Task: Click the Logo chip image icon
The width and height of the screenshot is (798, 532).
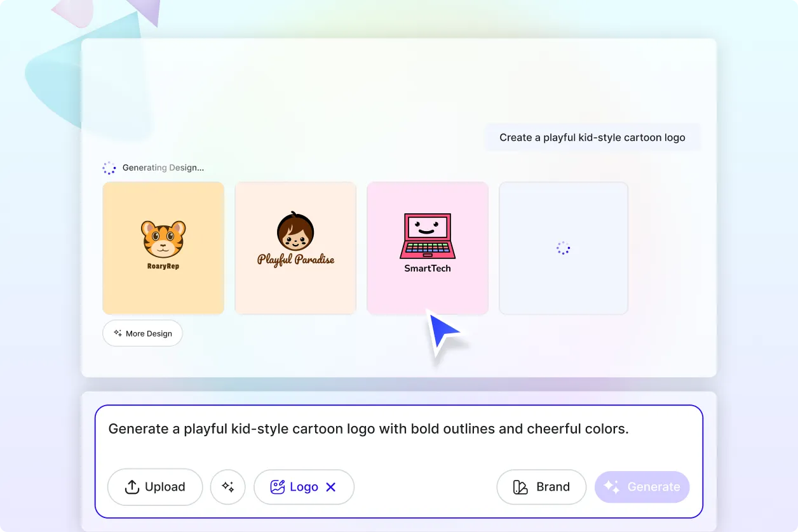Action: click(x=277, y=487)
